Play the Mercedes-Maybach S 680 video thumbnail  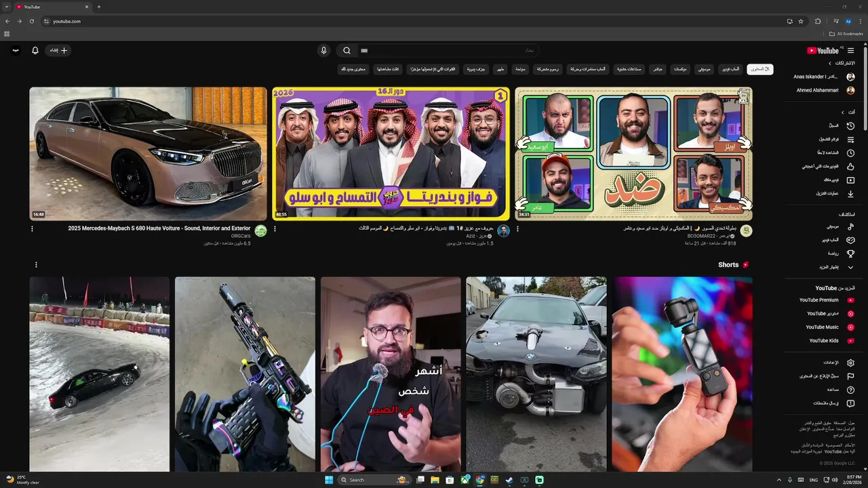(148, 154)
